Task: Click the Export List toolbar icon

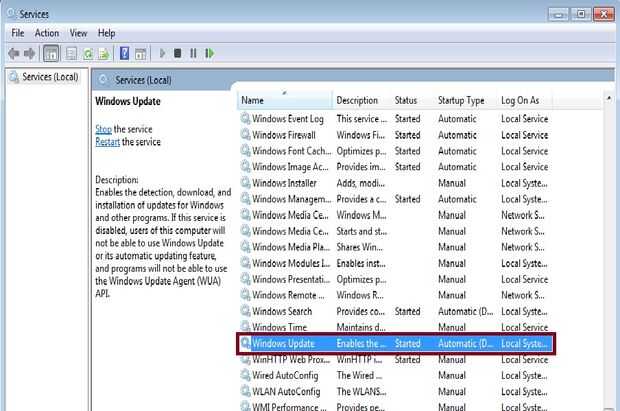Action: coord(104,53)
